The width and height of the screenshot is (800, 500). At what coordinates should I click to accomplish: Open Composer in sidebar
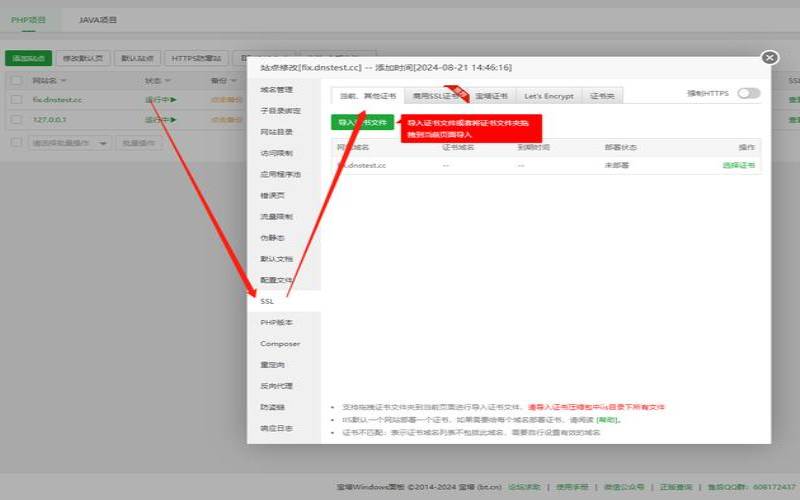point(280,344)
